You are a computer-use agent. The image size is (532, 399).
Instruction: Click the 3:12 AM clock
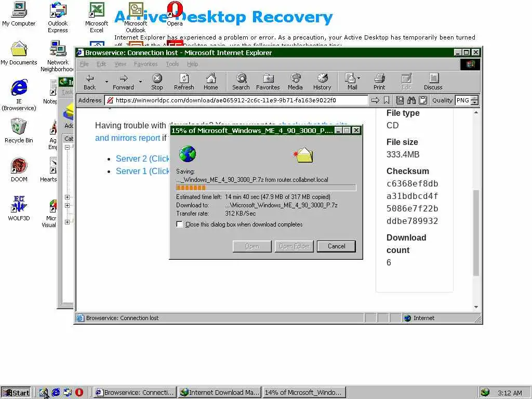click(510, 393)
